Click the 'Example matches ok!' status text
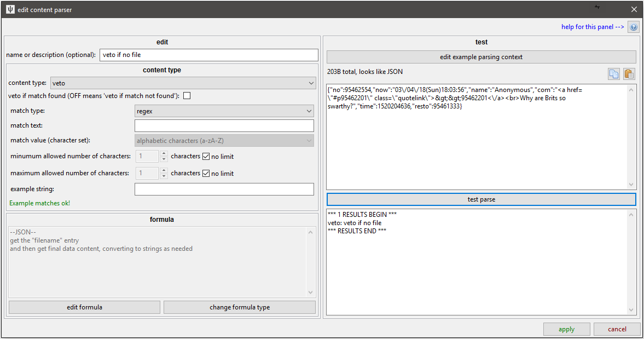644x339 pixels. [40, 203]
